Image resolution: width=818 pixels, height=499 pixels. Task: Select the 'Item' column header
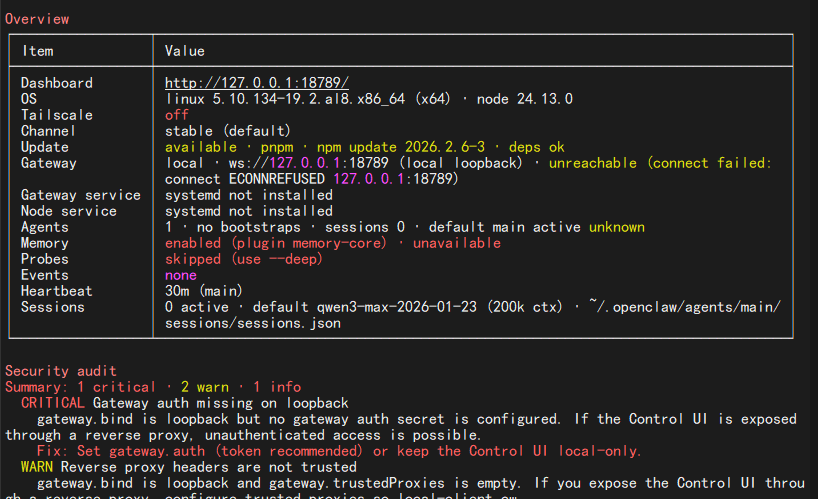point(38,51)
